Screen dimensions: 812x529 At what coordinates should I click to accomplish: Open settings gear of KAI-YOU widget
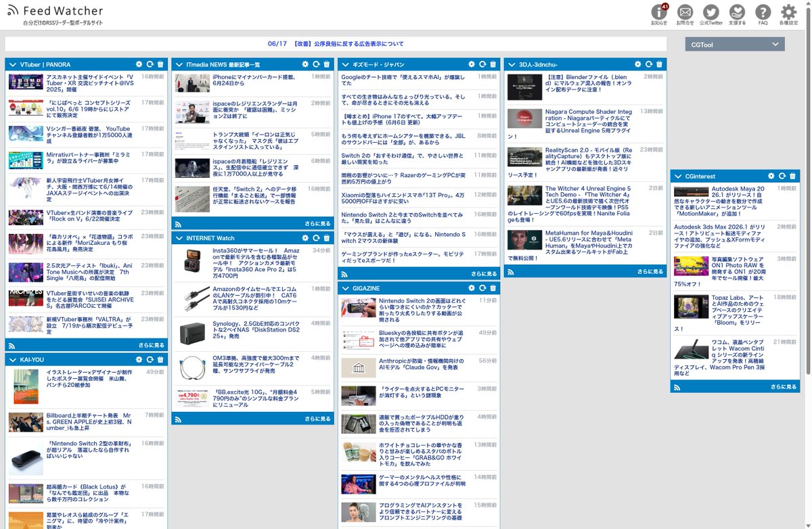pyautogui.click(x=139, y=360)
